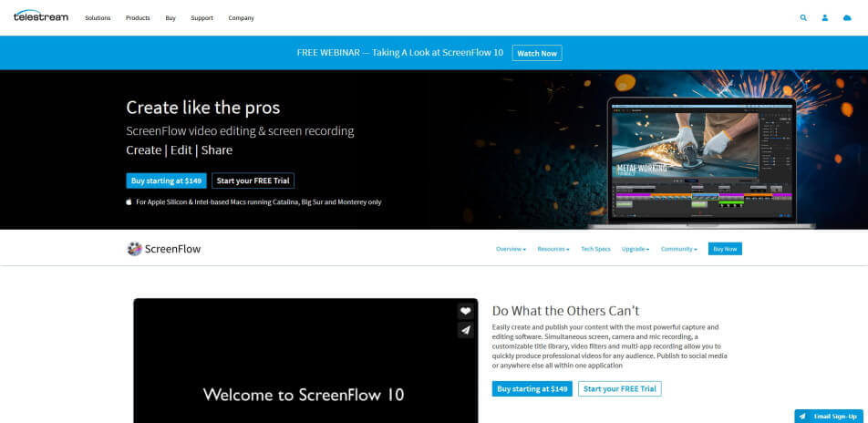Click the FREE WEBINAR banner text

(400, 53)
